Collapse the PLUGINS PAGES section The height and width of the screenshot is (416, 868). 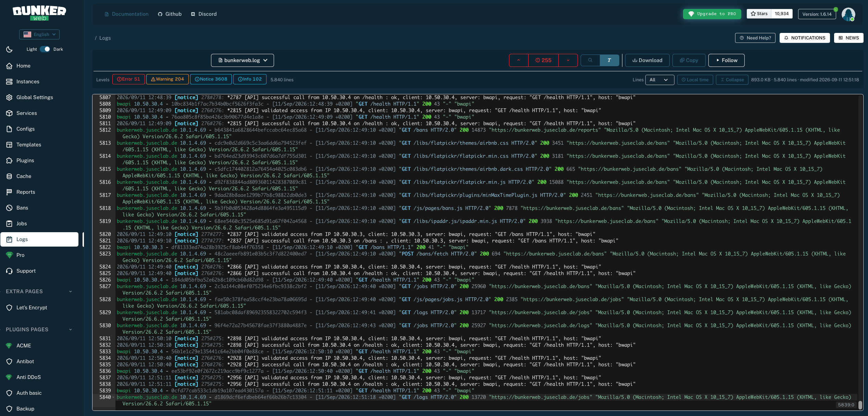pyautogui.click(x=71, y=330)
